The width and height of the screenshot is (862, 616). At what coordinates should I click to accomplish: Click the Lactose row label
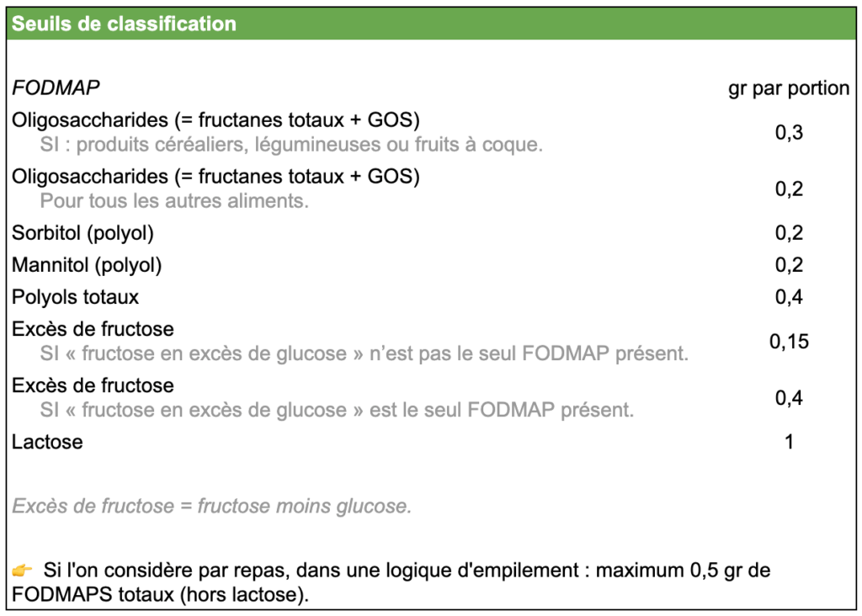47,442
